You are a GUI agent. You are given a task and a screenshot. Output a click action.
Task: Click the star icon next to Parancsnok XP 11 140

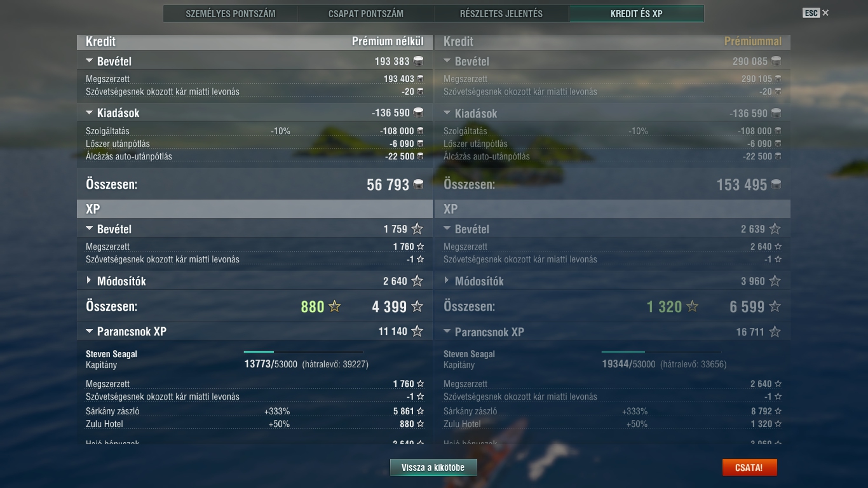(x=417, y=331)
